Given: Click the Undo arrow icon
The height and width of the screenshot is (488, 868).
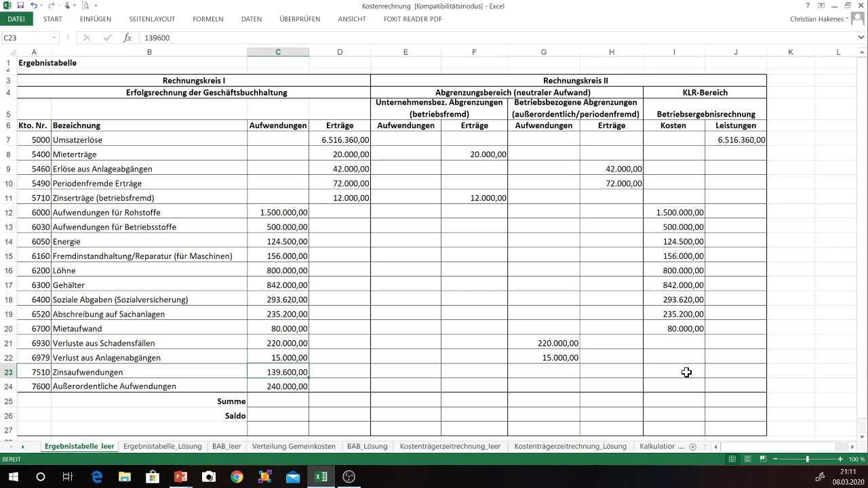Looking at the screenshot, I should (x=33, y=5).
